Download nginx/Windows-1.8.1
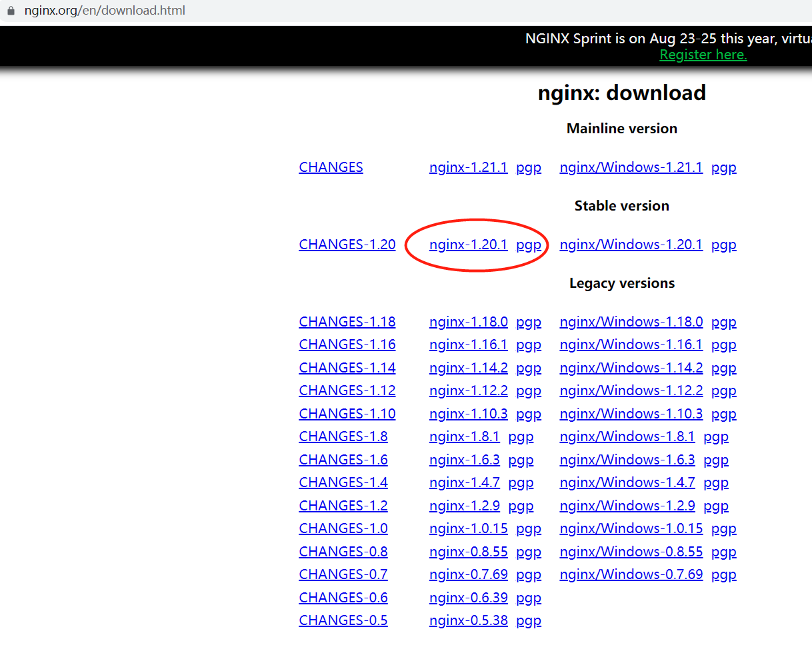 tap(627, 436)
